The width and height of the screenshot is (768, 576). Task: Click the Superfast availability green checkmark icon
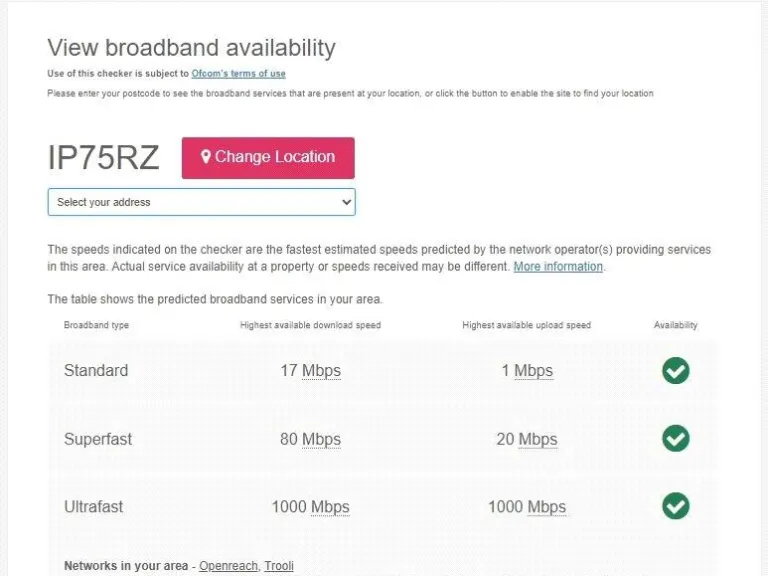click(676, 438)
